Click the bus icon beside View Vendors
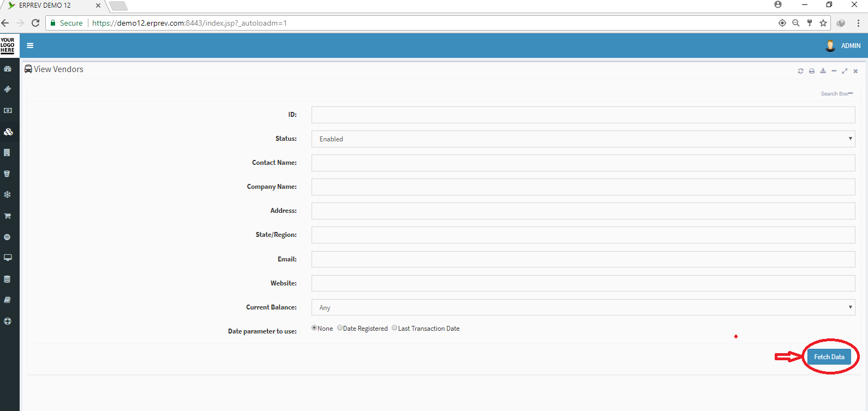The image size is (868, 411). click(x=28, y=69)
